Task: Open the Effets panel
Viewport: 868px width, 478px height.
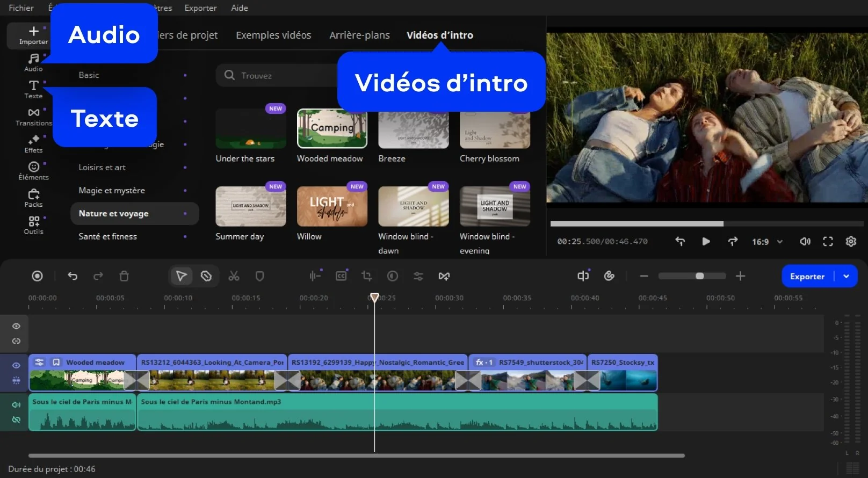Action: (x=33, y=143)
